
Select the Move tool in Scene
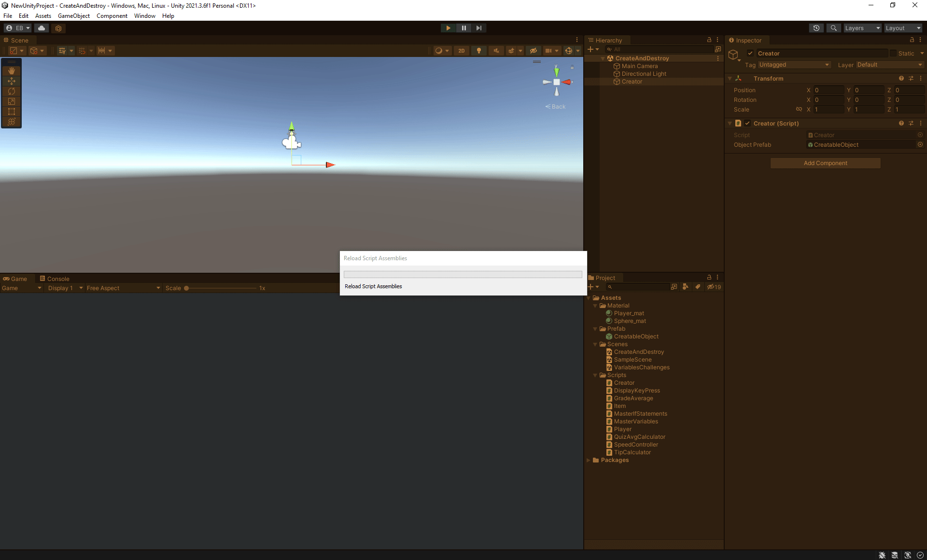point(12,81)
